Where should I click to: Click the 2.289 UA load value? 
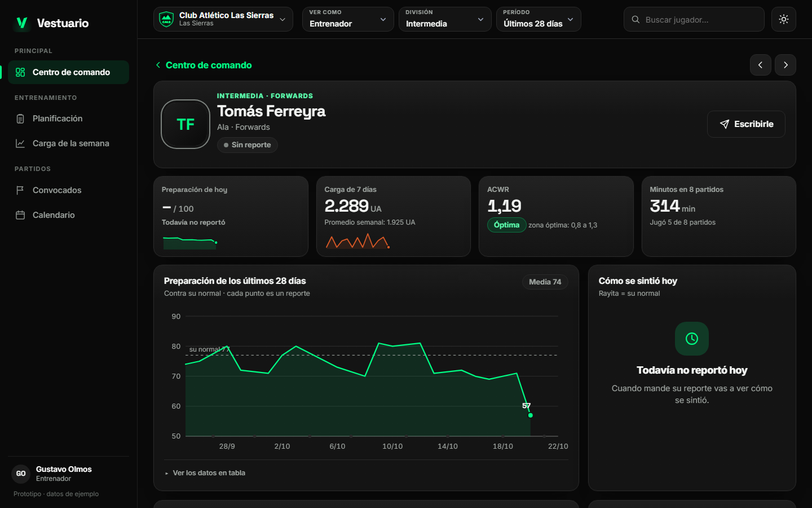[353, 206]
